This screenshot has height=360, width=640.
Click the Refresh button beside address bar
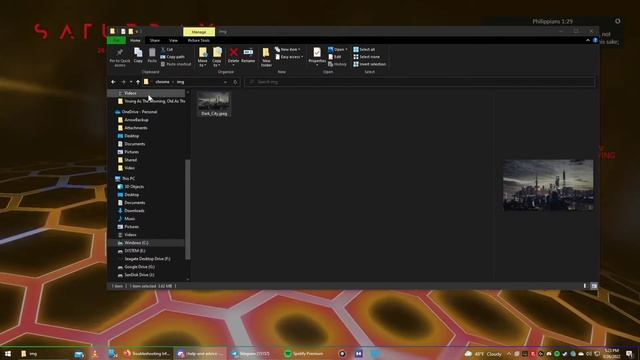235,82
